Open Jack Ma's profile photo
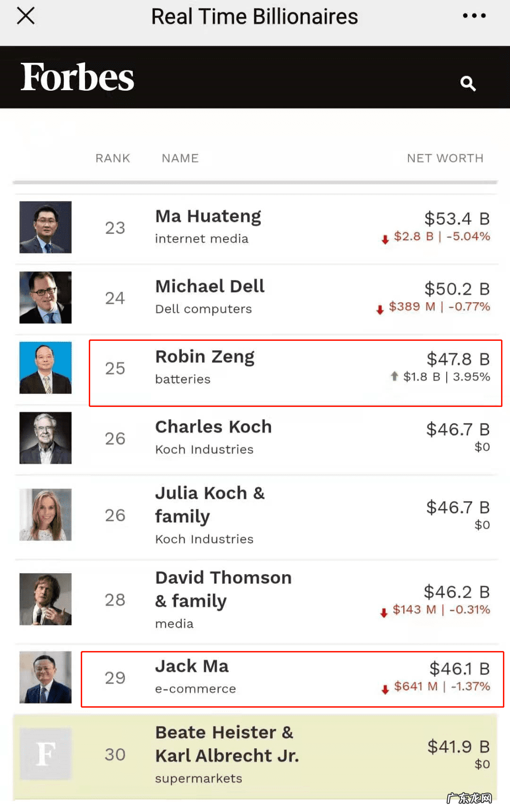This screenshot has width=510, height=812. [45, 677]
